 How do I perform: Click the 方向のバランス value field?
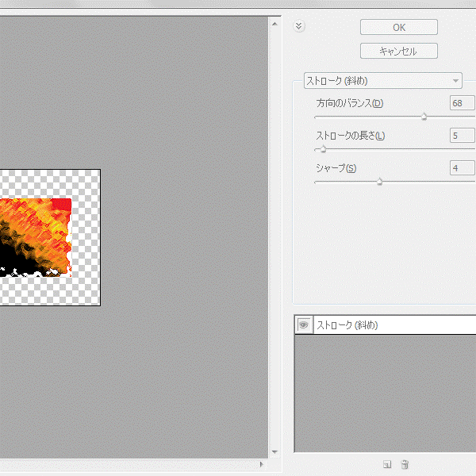click(463, 103)
